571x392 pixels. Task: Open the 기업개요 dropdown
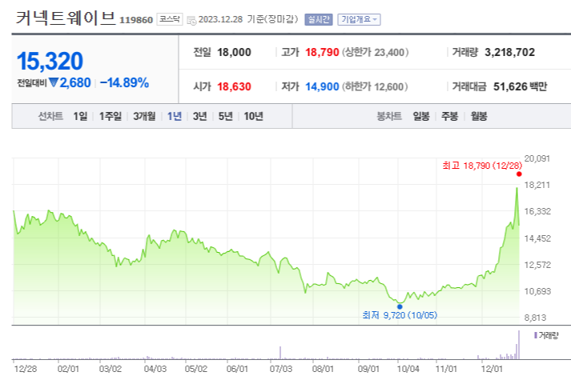tap(359, 19)
